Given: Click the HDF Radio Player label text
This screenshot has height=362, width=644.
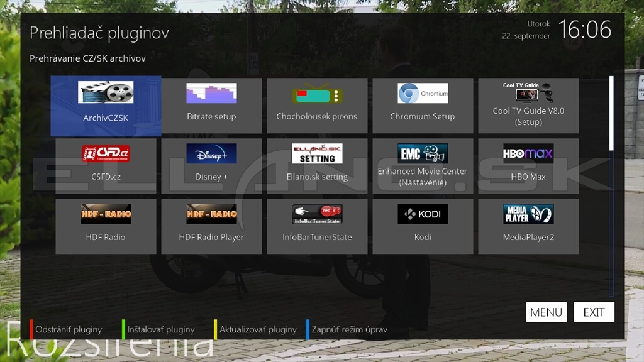Looking at the screenshot, I should (x=211, y=237).
